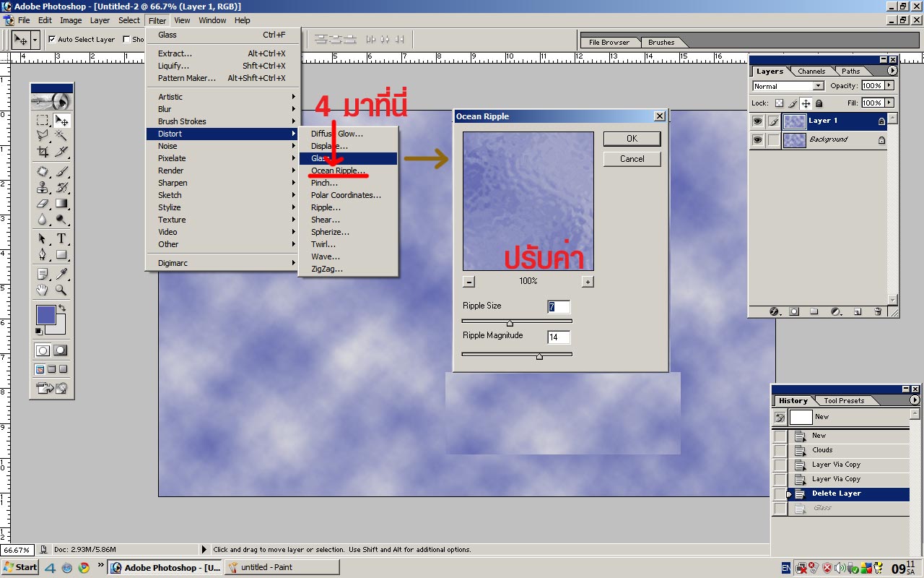Click Cancel in Ocean Ripple dialog
This screenshot has width=924, height=578.
click(x=632, y=159)
